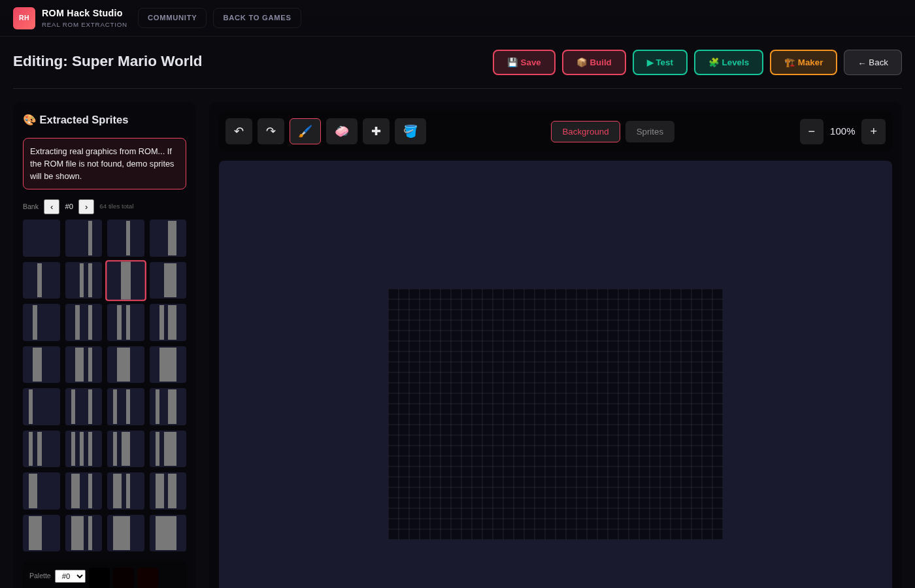Screen dimensions: 915x588
Task: Save the ROM hack project
Action: point(524,62)
